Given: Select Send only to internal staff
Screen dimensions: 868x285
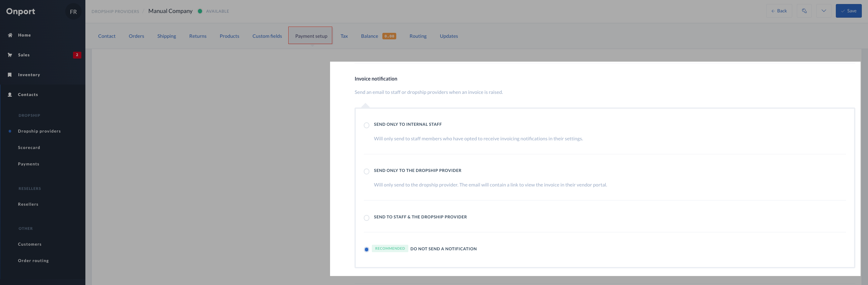Looking at the screenshot, I should [x=367, y=125].
